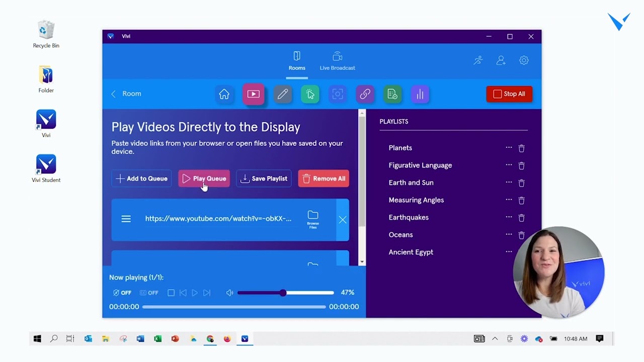Open Vivi settings gear
This screenshot has width=644, height=362.
point(524,60)
